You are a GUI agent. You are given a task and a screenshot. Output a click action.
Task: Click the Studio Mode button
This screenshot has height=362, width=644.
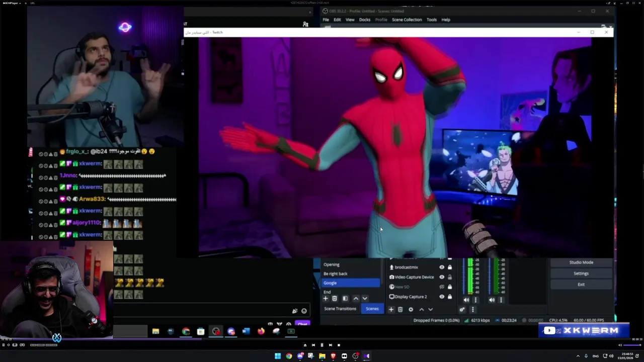click(581, 262)
